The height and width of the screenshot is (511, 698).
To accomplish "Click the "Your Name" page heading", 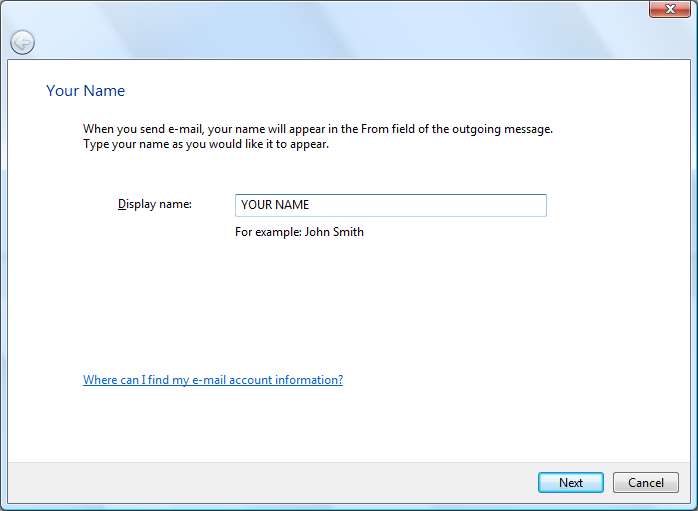I will click(86, 91).
